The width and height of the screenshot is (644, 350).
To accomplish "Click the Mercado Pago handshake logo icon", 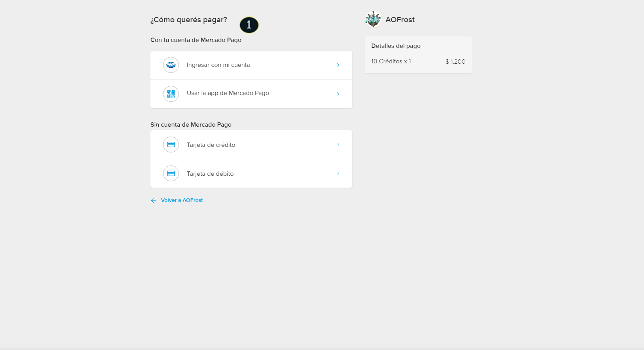I will 171,65.
